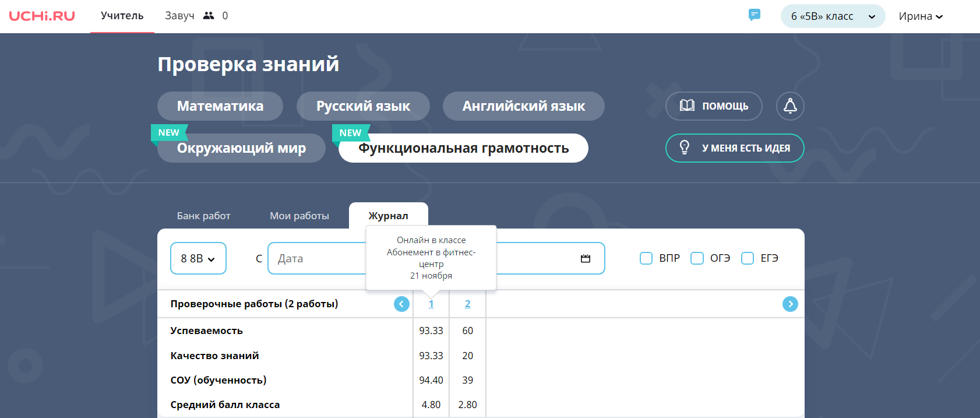Click the Средний балл value 4.80

tap(431, 405)
